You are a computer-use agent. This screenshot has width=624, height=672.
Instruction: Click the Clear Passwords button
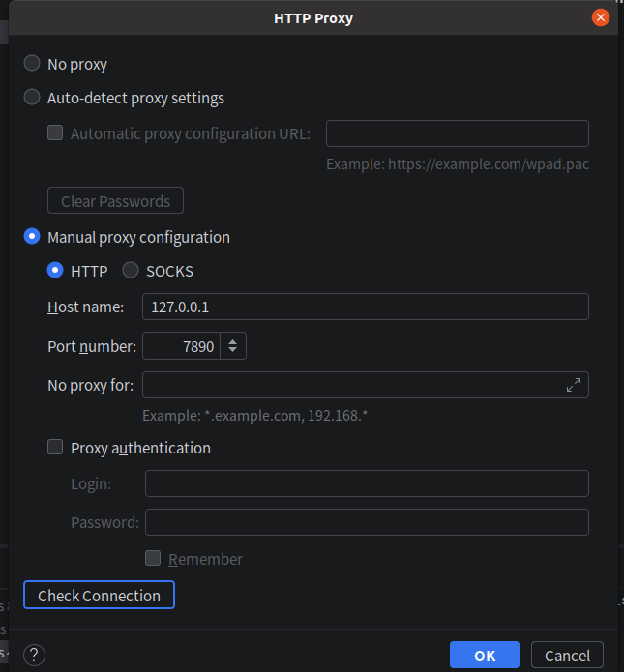115,200
